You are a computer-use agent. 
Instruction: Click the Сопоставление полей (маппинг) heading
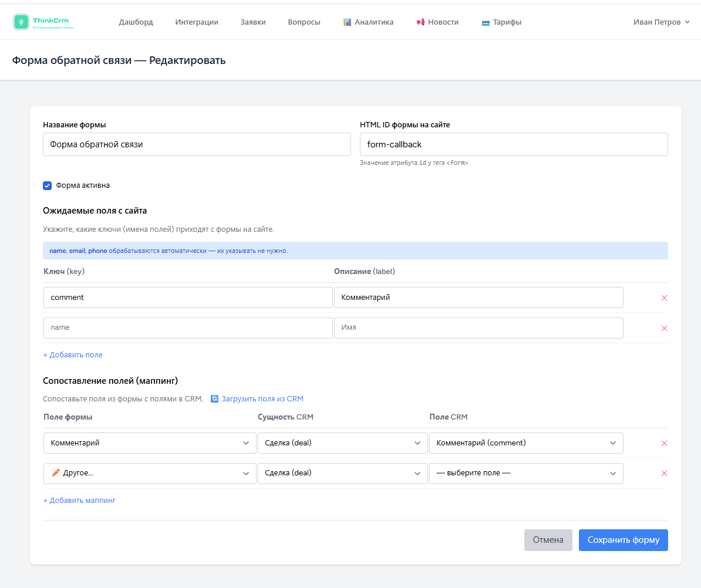coord(110,381)
